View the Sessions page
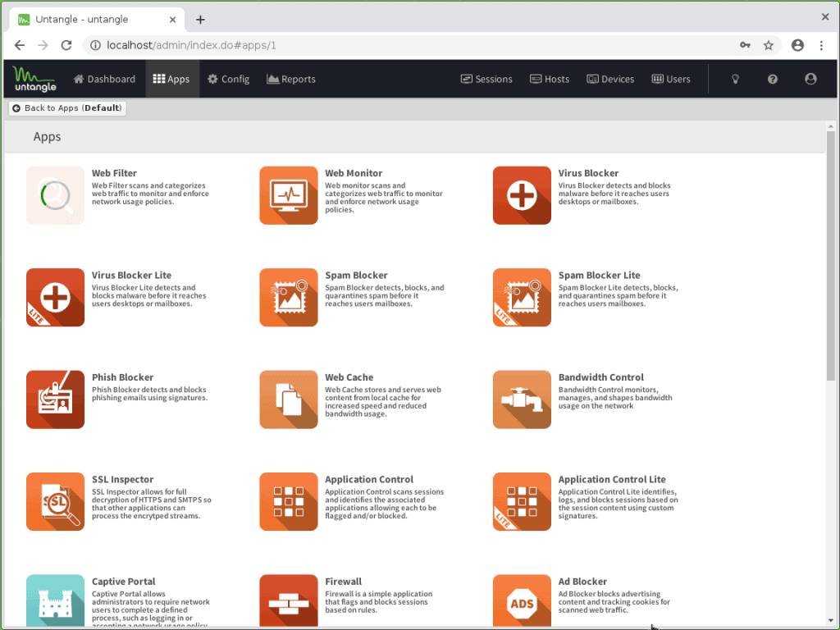Screen dimensions: 840x630 [486, 79]
